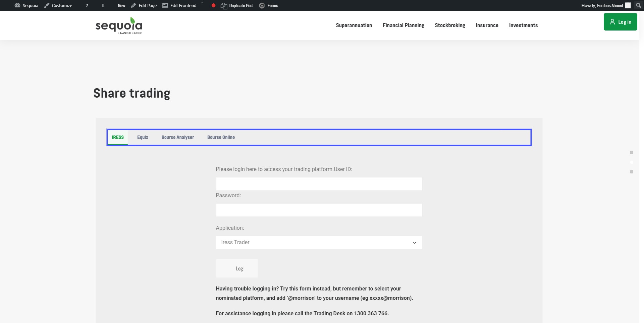Click into the User ID field
The height and width of the screenshot is (323, 644).
pos(319,184)
